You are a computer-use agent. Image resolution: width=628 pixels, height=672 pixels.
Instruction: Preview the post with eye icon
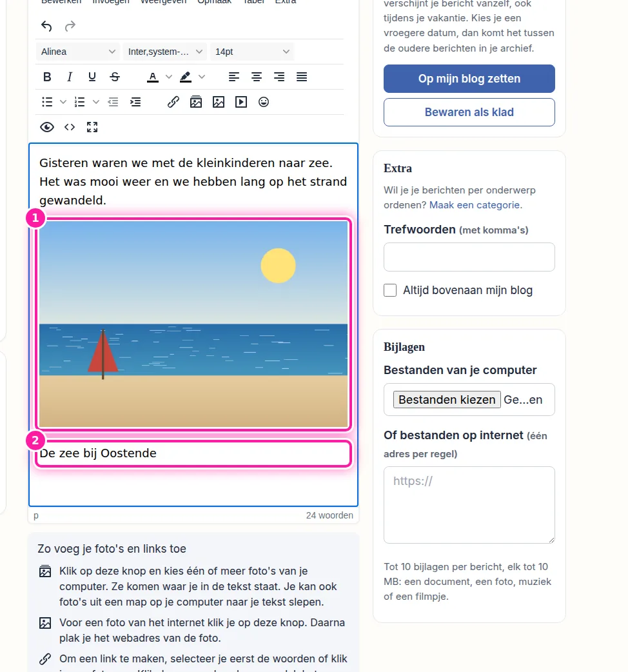click(x=47, y=127)
